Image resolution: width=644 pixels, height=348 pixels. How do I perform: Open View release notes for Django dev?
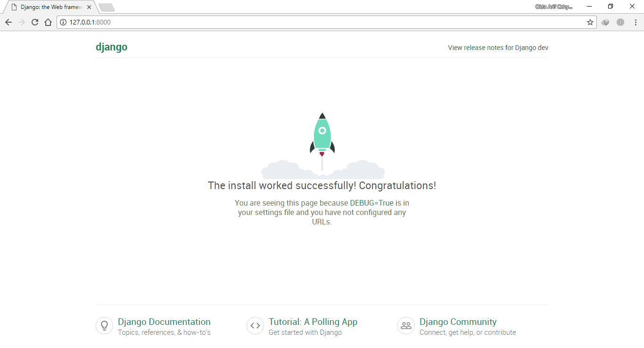click(498, 48)
